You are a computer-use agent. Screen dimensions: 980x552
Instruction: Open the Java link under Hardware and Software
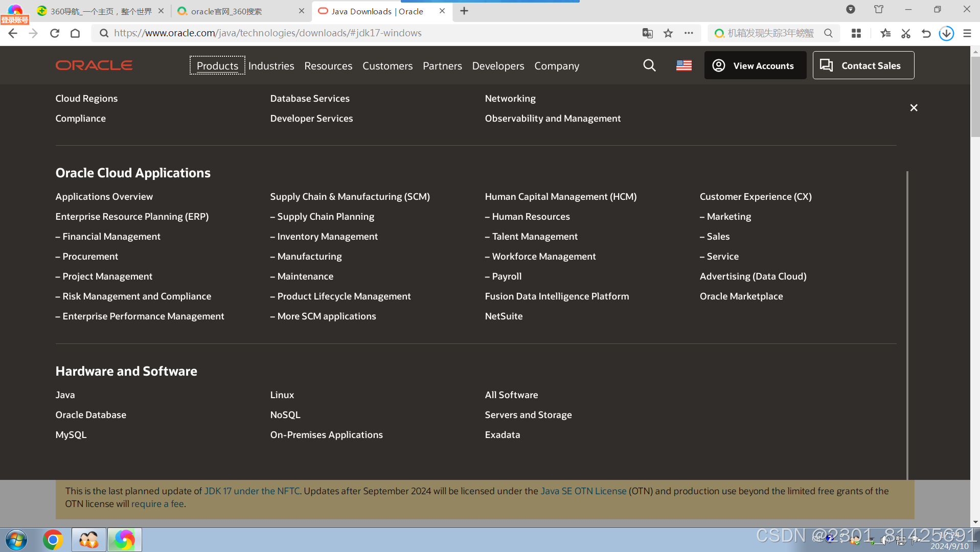click(65, 395)
